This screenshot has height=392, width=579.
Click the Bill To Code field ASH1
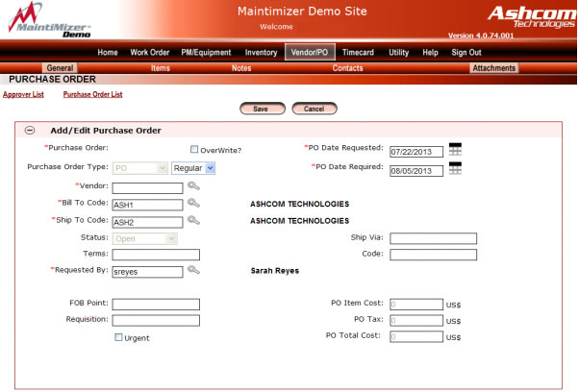(x=147, y=205)
